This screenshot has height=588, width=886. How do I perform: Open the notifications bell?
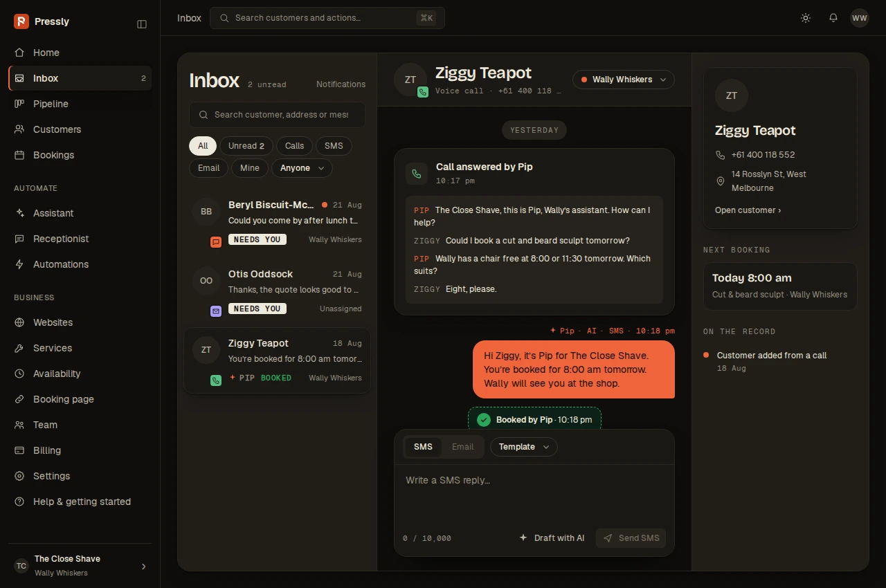(833, 18)
